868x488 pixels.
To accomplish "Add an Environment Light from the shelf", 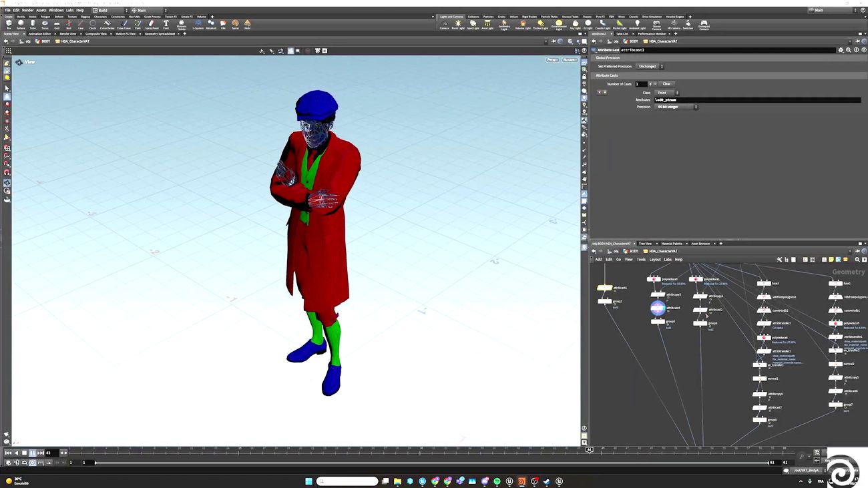I will pos(559,25).
